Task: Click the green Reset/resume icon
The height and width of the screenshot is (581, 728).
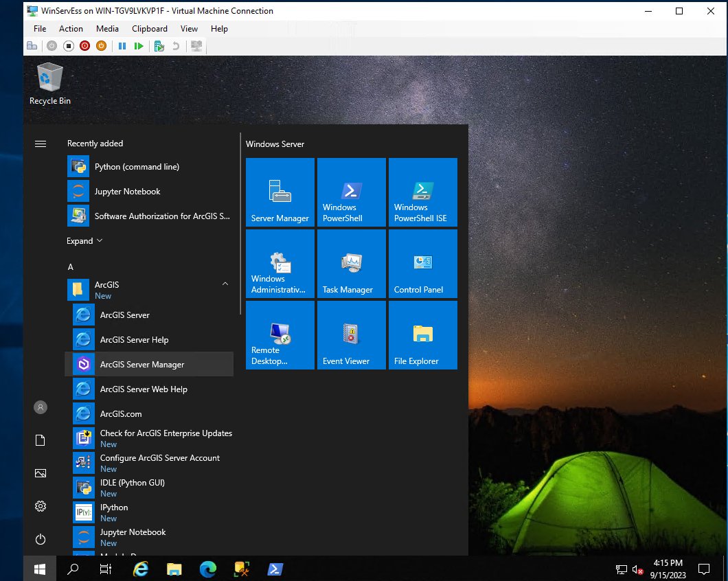Action: point(138,46)
